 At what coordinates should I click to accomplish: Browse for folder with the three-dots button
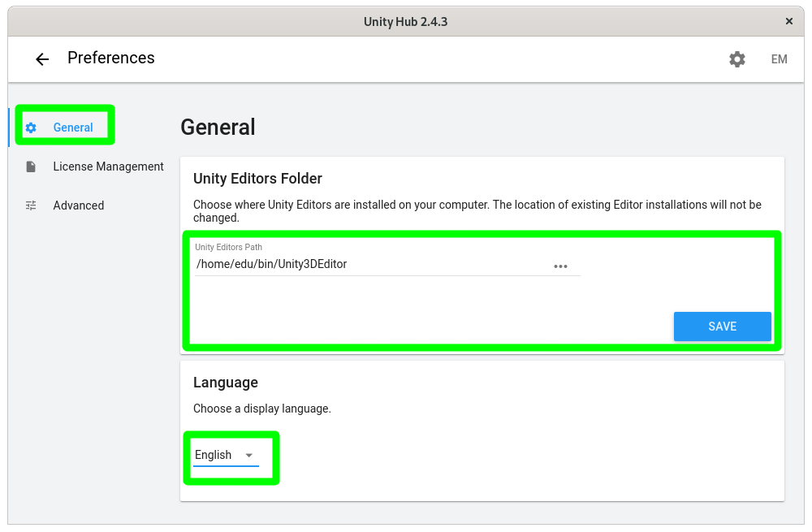click(x=560, y=266)
